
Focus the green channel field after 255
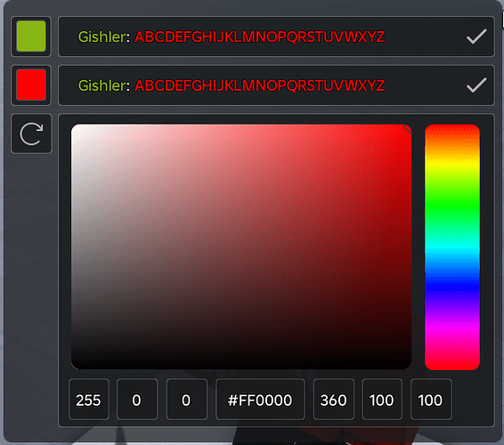[x=137, y=400]
